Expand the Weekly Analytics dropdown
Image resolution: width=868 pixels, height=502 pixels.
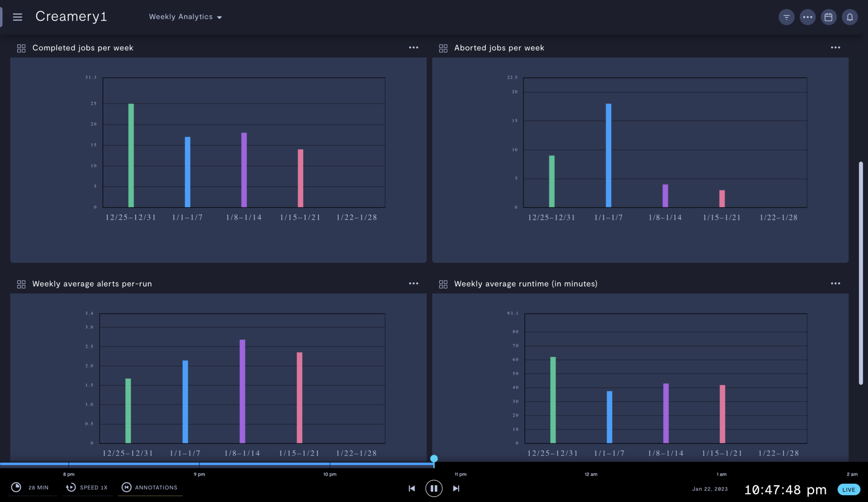click(x=185, y=17)
